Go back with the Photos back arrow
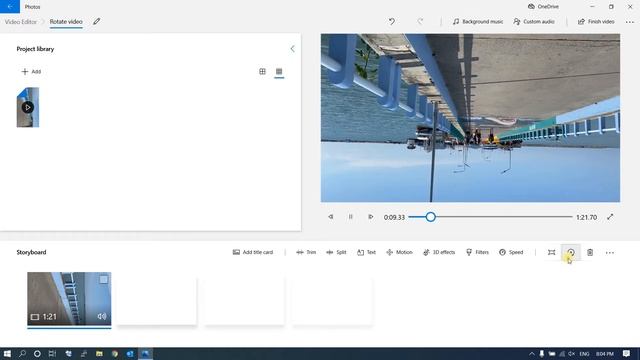 pos(10,7)
